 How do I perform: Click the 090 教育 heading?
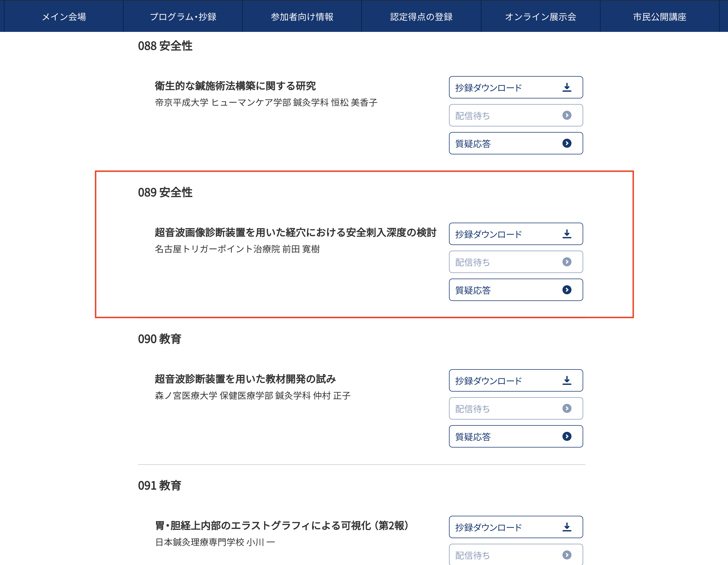159,339
